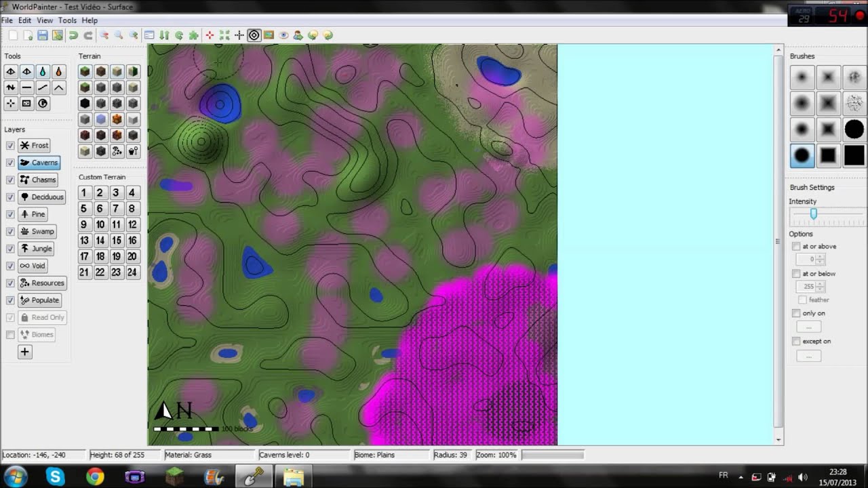Click the green rotate world icon
Screen dimensions: 868x488
(179, 35)
